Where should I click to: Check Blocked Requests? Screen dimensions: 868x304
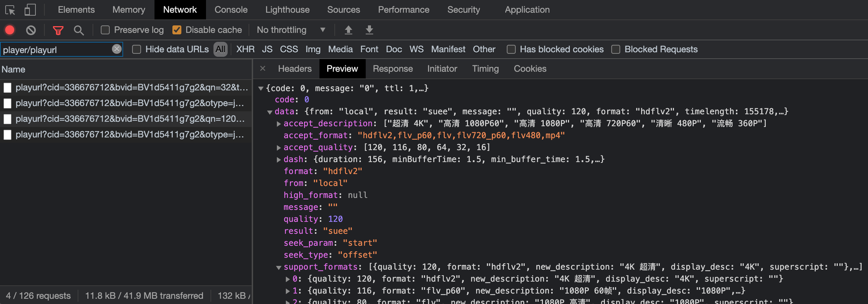pos(616,49)
